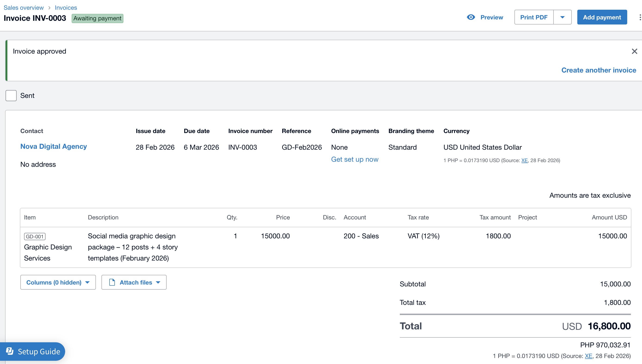
Task: Open Create another invoice link
Action: pos(599,70)
